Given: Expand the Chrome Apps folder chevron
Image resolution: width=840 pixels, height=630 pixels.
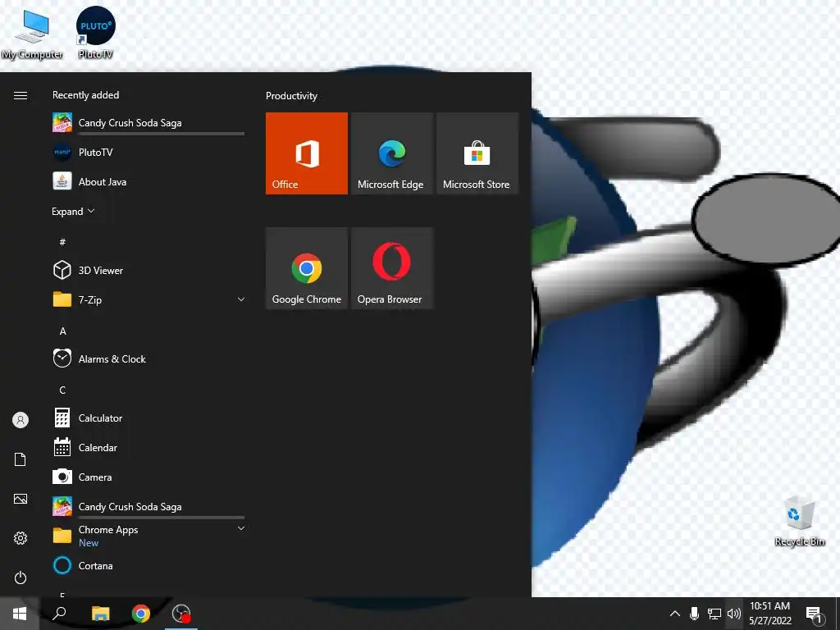Looking at the screenshot, I should click(x=241, y=528).
